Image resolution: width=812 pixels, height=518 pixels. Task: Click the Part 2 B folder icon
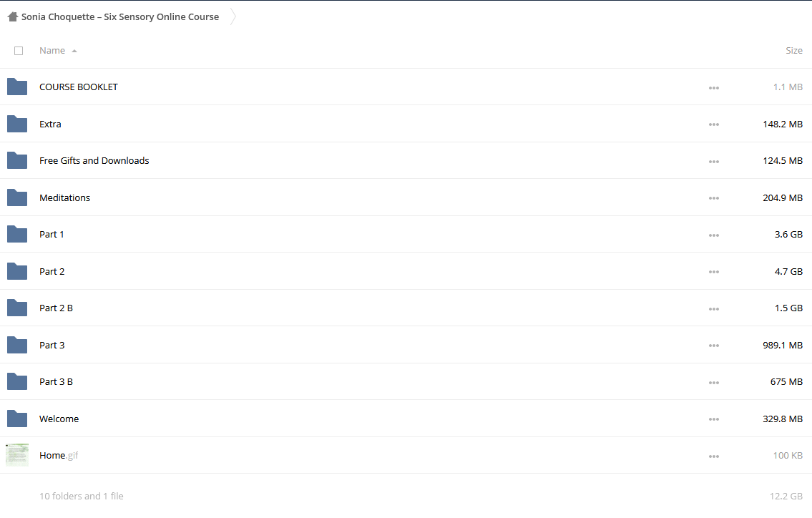coord(17,308)
